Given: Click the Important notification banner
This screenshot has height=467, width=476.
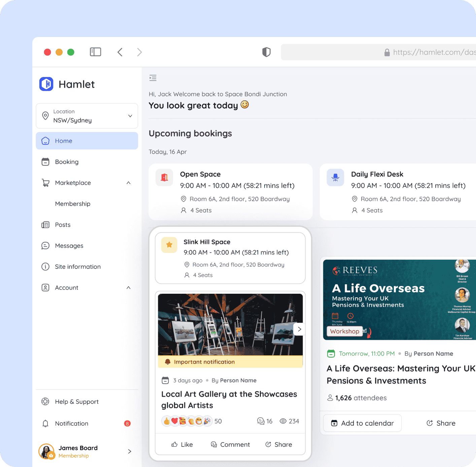Looking at the screenshot, I should click(230, 362).
